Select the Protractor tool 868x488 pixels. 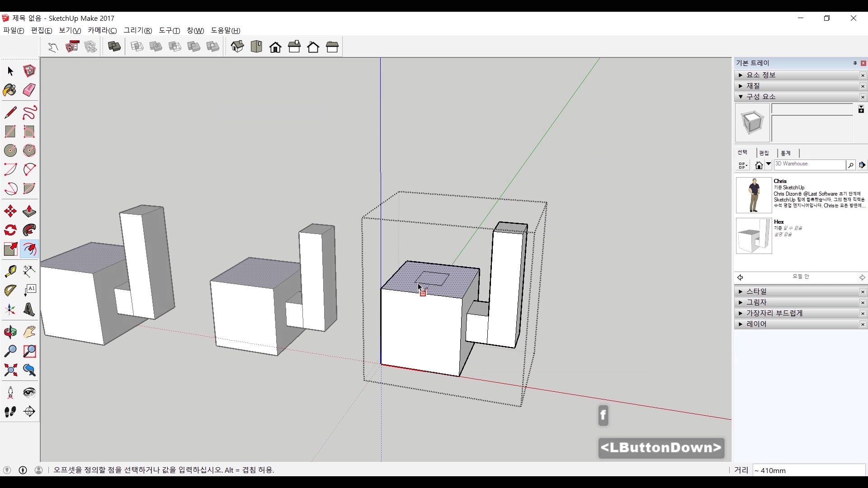tap(10, 290)
